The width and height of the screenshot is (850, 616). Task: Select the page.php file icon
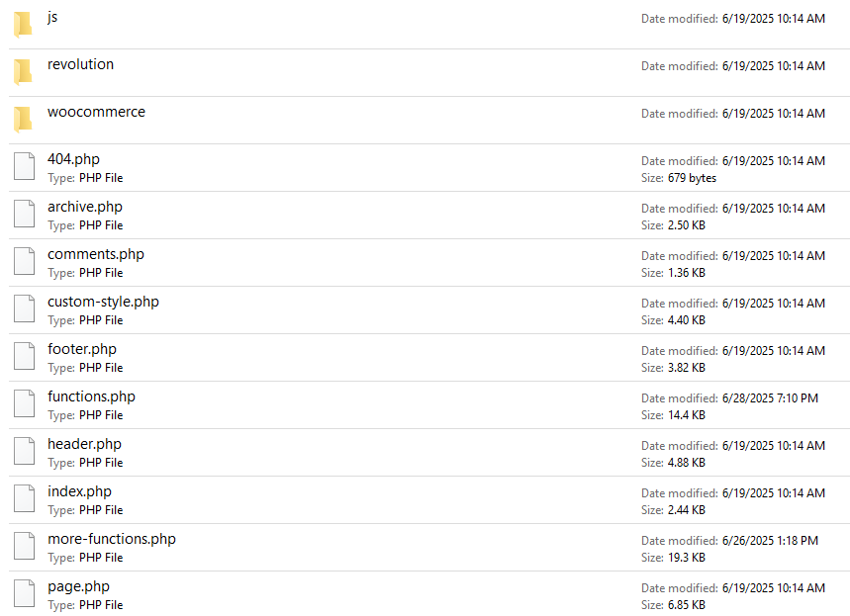coord(24,594)
